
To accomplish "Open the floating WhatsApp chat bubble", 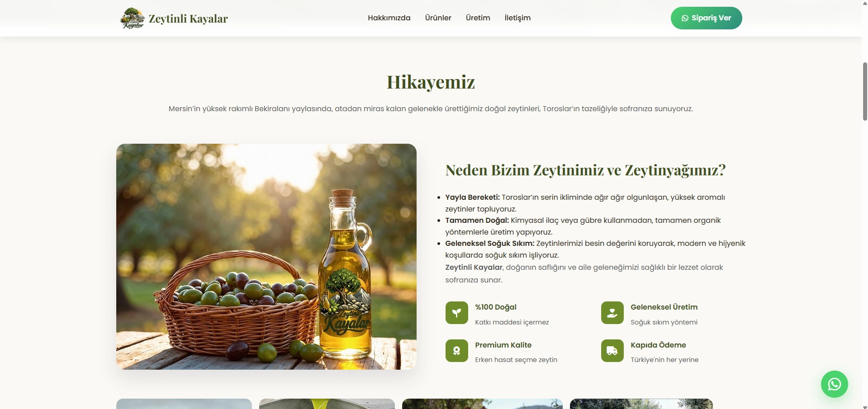I will pyautogui.click(x=835, y=384).
